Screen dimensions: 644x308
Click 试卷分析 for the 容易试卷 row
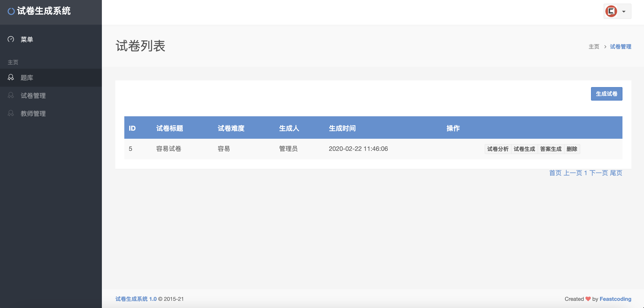498,149
